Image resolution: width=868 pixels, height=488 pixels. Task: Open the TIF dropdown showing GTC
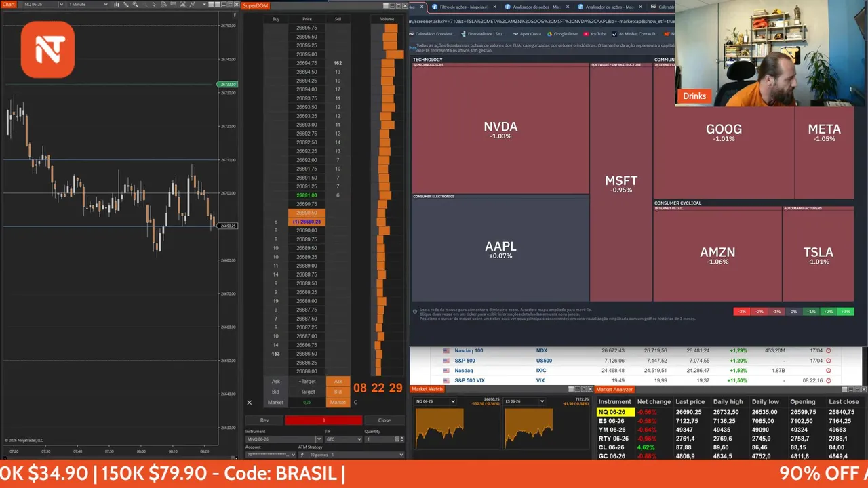click(x=343, y=439)
